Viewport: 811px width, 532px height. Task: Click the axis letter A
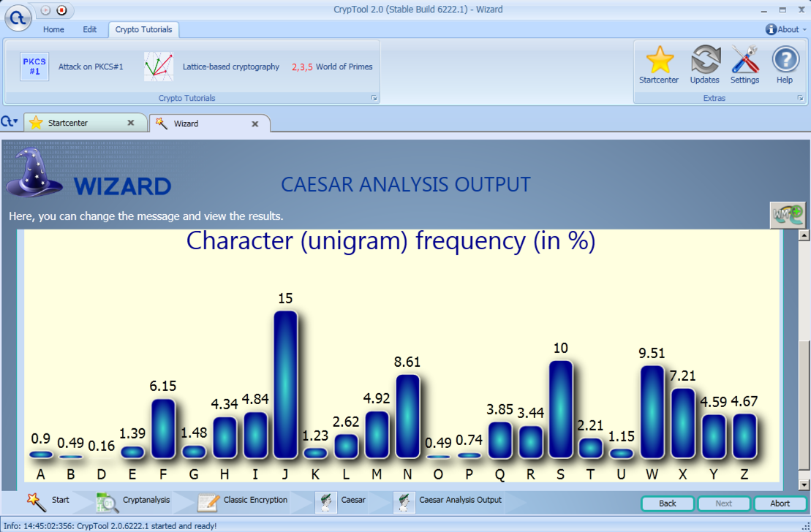[41, 474]
